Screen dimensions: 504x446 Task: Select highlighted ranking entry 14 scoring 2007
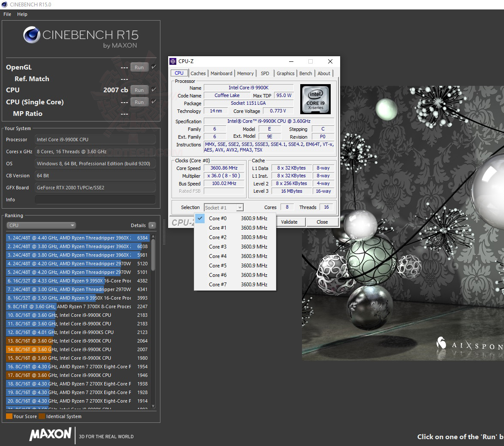(x=78, y=349)
